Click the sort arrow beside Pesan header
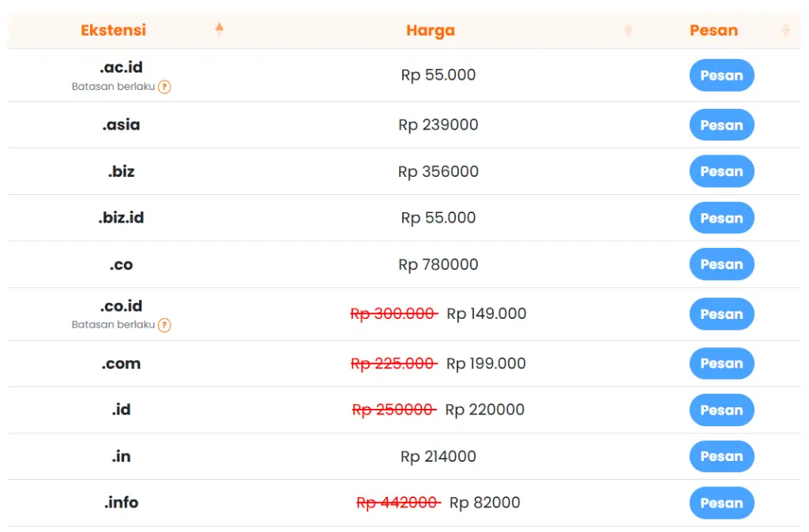Viewport: 809px width, 532px height. click(x=785, y=29)
